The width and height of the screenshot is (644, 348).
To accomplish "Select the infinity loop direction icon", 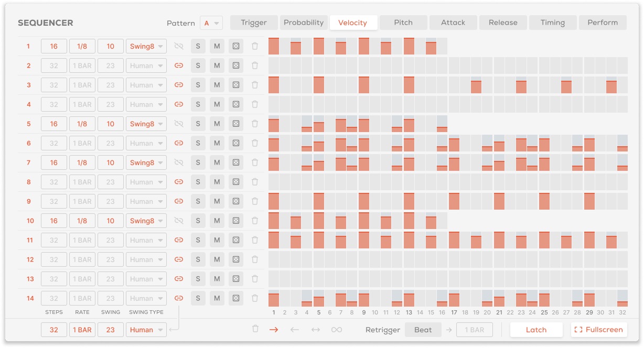I will [x=337, y=330].
